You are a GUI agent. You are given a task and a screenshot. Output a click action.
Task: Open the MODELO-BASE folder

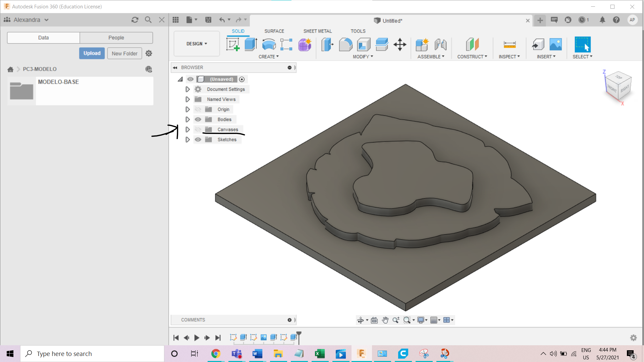pos(80,91)
